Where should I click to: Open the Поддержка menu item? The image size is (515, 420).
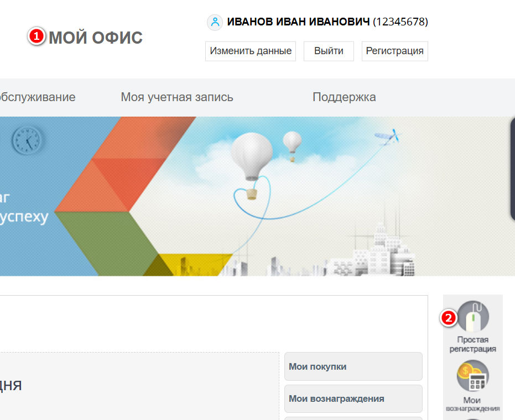pyautogui.click(x=344, y=97)
